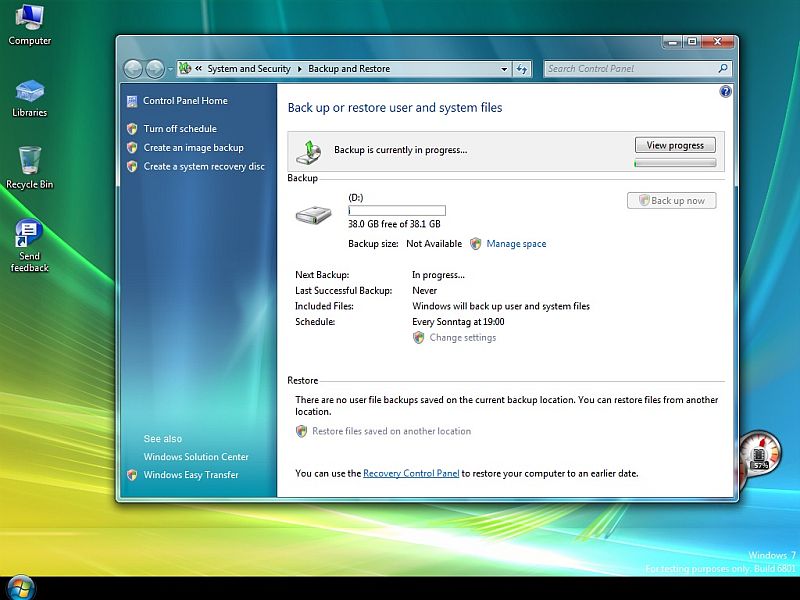Open the Libraries desktop icon
The image size is (800, 600).
pyautogui.click(x=29, y=98)
